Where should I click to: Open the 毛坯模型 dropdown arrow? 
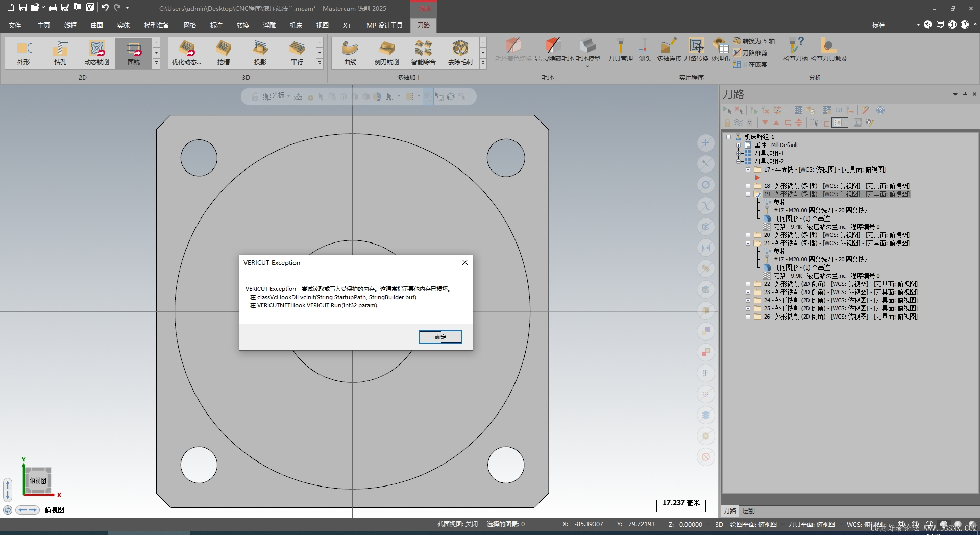pos(587,66)
